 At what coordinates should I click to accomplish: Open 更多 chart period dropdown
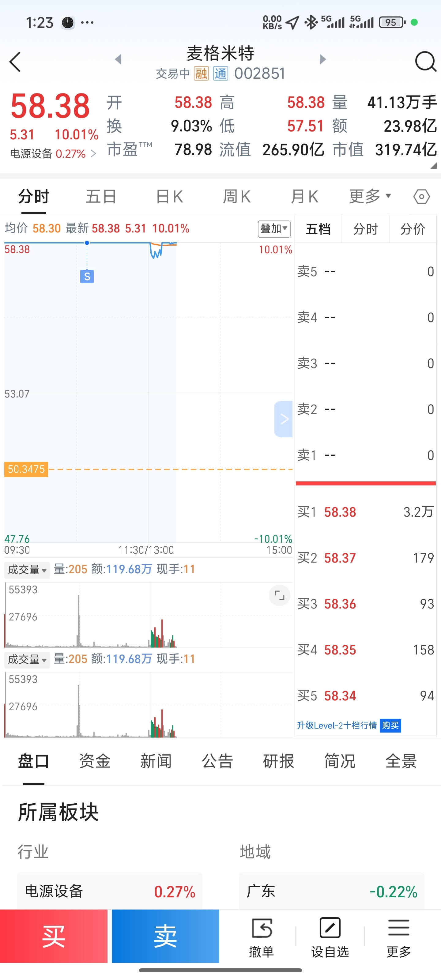370,196
